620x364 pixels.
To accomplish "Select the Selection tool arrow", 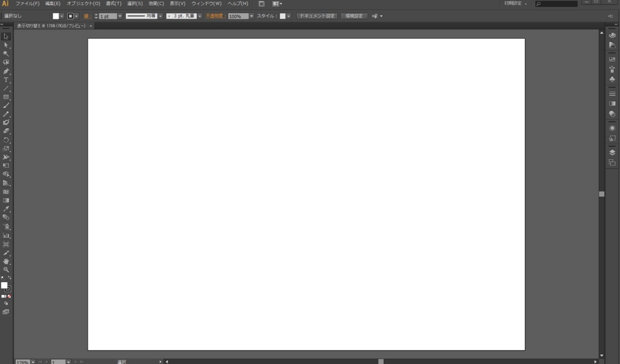I will (x=6, y=36).
